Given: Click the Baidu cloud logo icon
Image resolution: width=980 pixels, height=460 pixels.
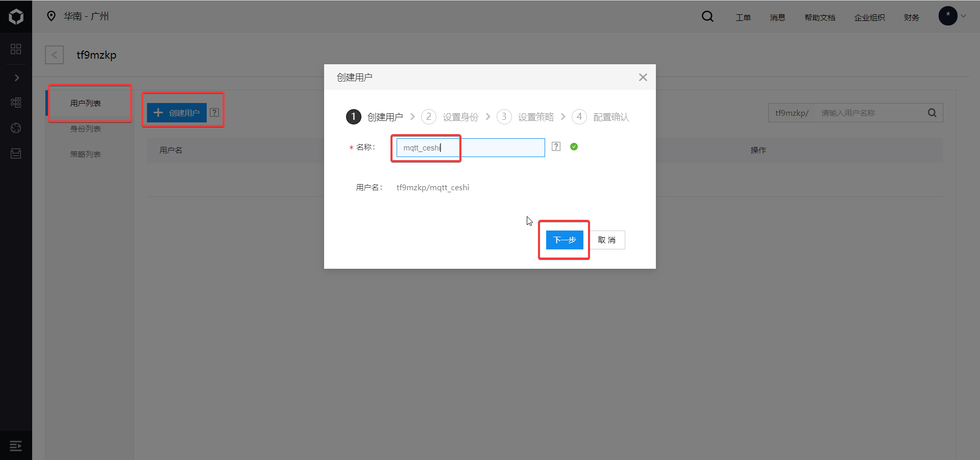Looking at the screenshot, I should 16,16.
